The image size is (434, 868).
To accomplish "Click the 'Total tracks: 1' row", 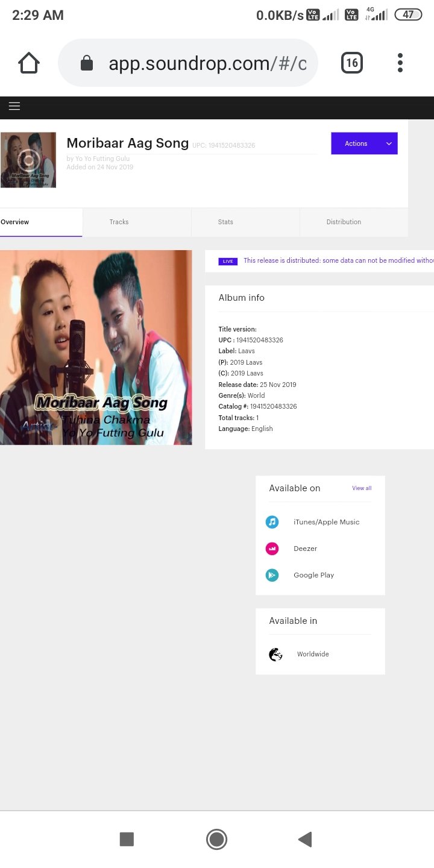I will coord(238,418).
